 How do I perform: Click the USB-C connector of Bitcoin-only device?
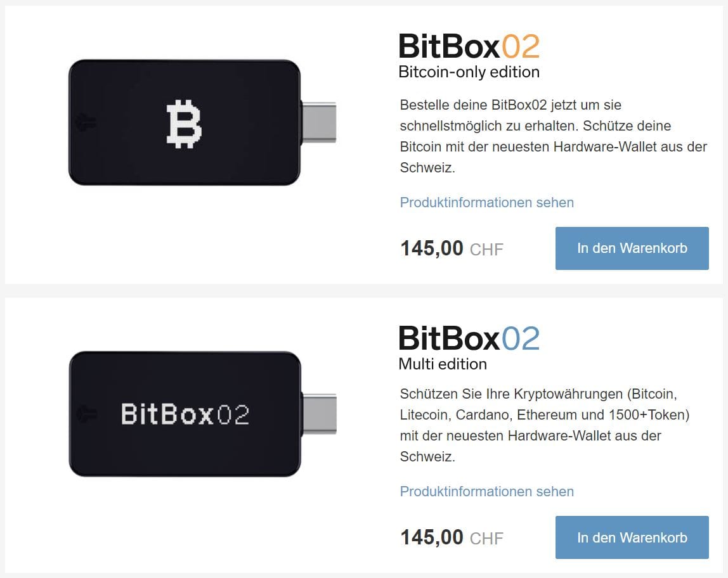click(x=318, y=122)
